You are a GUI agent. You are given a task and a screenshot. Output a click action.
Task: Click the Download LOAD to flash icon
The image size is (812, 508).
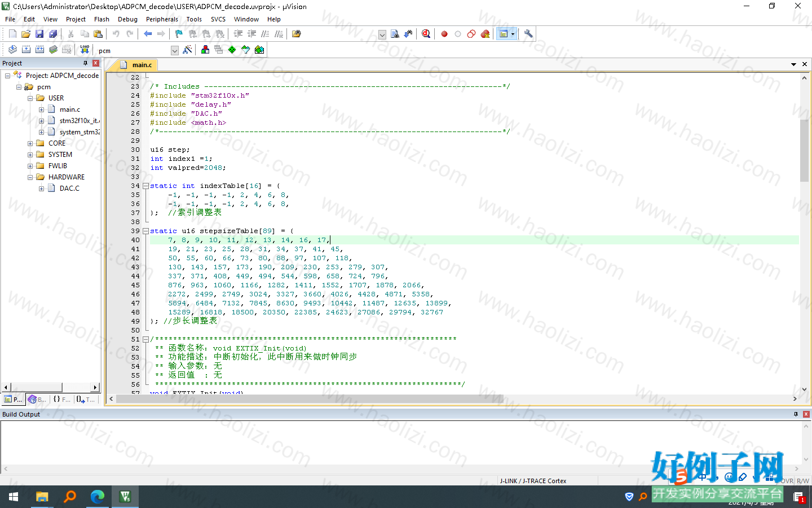(x=85, y=50)
